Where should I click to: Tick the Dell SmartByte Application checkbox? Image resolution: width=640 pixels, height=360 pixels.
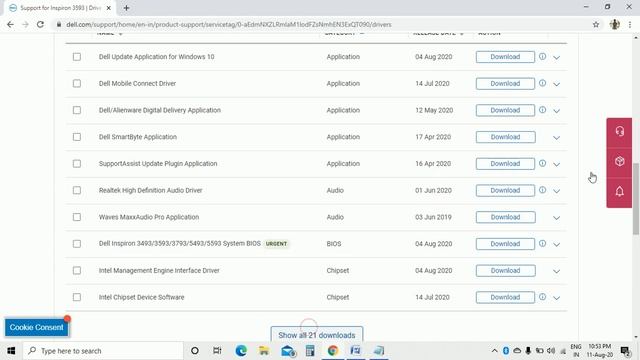click(x=77, y=137)
